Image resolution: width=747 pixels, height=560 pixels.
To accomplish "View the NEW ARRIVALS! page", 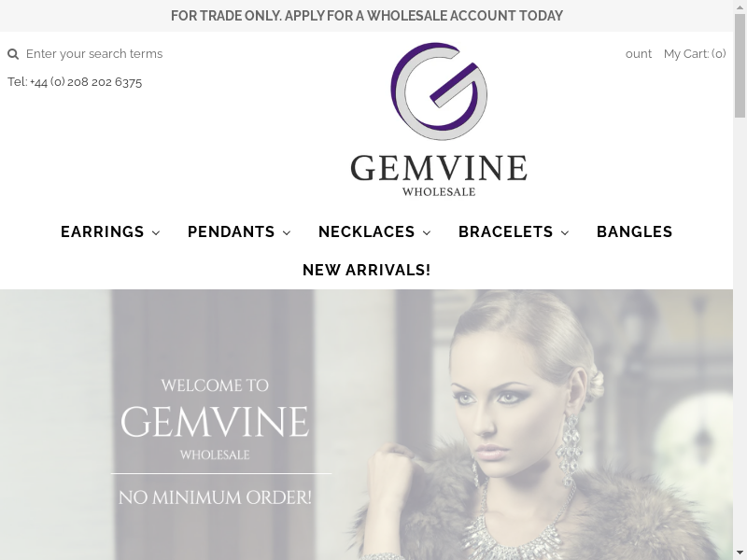I will (366, 270).
